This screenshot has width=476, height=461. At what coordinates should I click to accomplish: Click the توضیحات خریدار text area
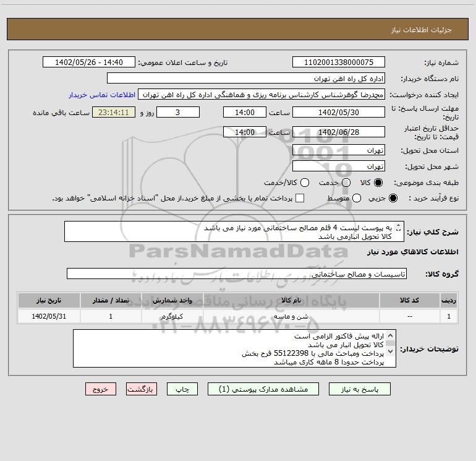pos(234,348)
